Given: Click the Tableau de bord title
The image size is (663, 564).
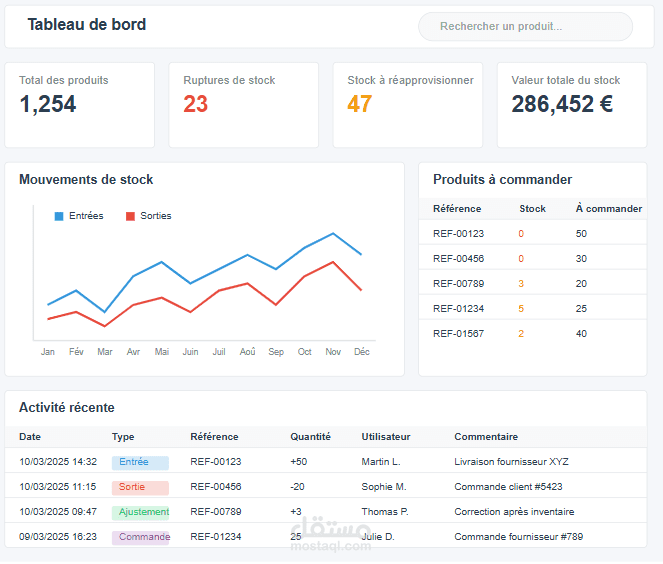Looking at the screenshot, I should point(87,25).
